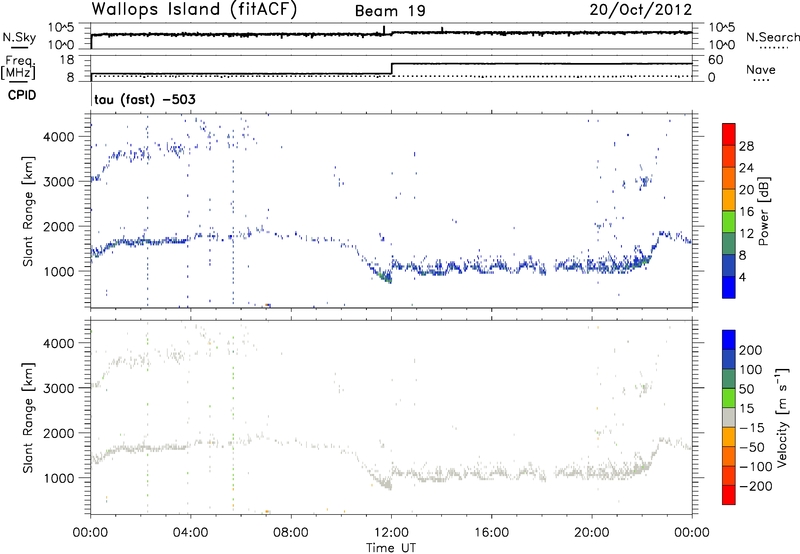
Task: Click the "tau (fast) -503" text
Action: [x=145, y=99]
